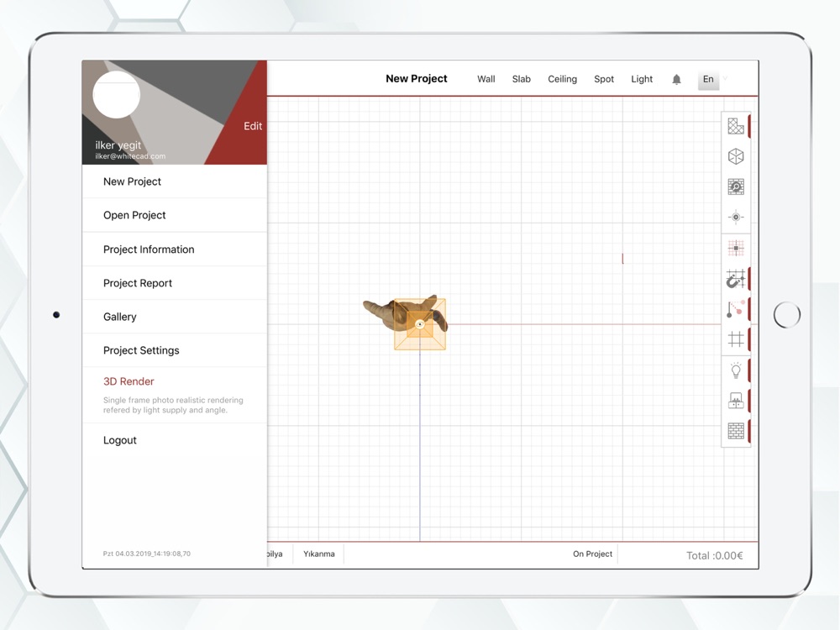Toggle the brick wall icon

[x=736, y=431]
